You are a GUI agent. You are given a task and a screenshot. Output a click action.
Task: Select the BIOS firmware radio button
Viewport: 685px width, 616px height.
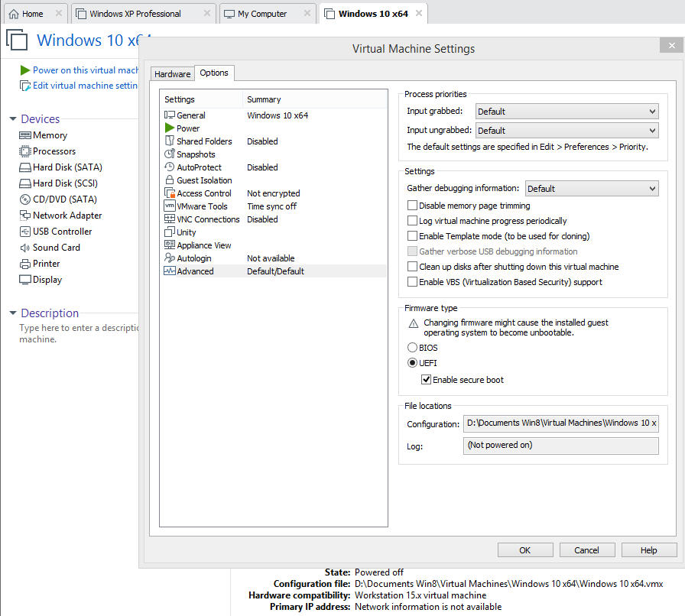click(x=413, y=348)
